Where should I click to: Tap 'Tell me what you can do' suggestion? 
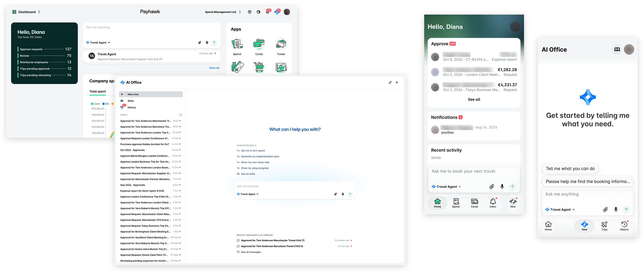coord(570,168)
